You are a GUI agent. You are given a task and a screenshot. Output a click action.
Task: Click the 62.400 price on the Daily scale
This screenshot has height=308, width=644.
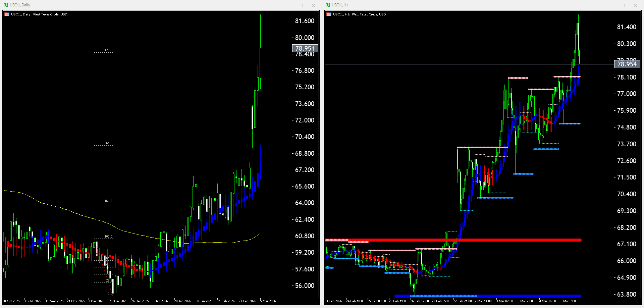pos(305,219)
